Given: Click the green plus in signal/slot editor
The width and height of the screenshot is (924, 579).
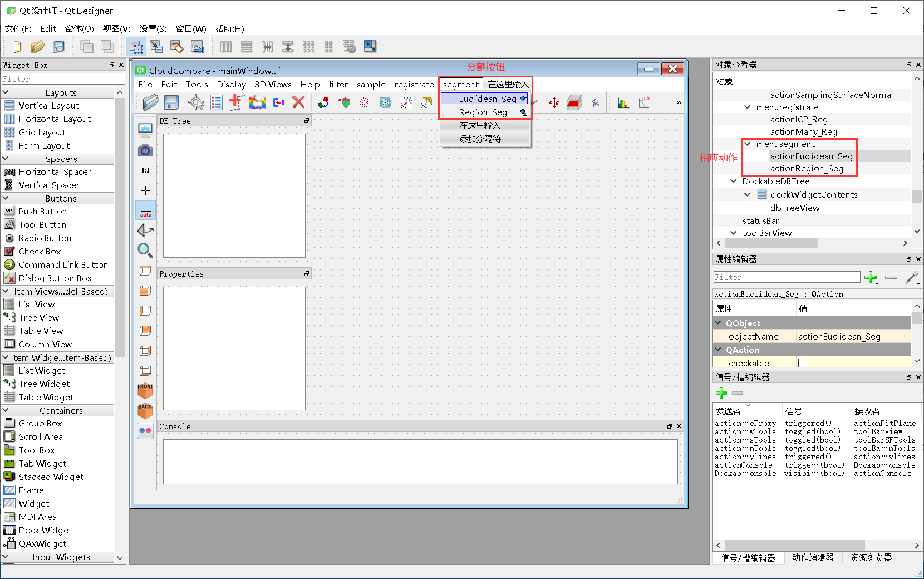Looking at the screenshot, I should pyautogui.click(x=721, y=393).
